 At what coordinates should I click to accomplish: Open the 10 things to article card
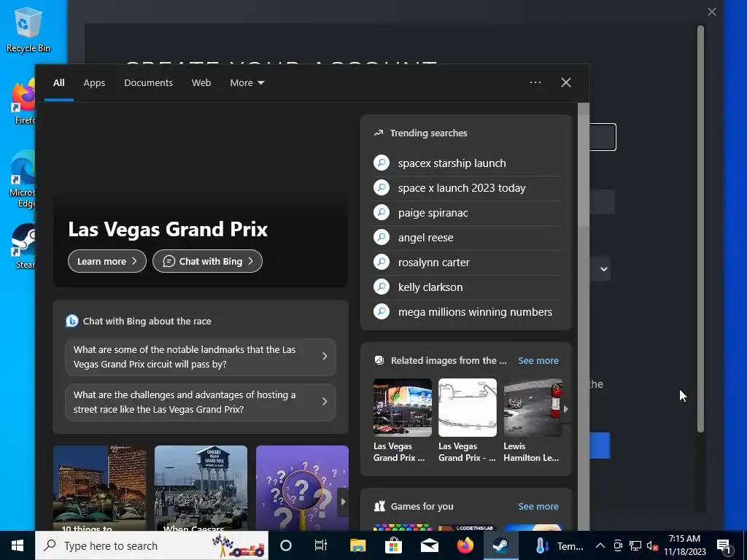99,488
